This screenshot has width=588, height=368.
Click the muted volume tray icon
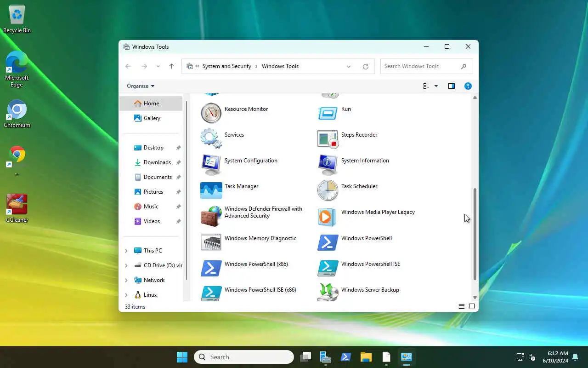532,357
